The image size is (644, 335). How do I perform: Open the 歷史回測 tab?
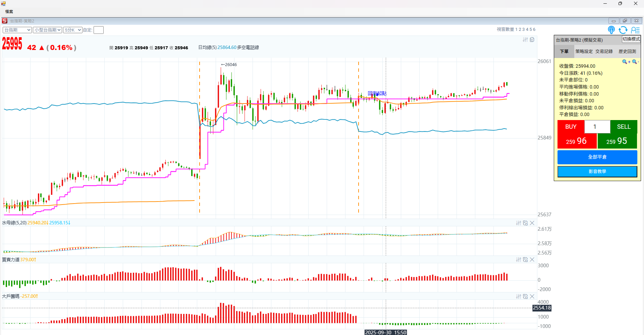[x=627, y=51]
